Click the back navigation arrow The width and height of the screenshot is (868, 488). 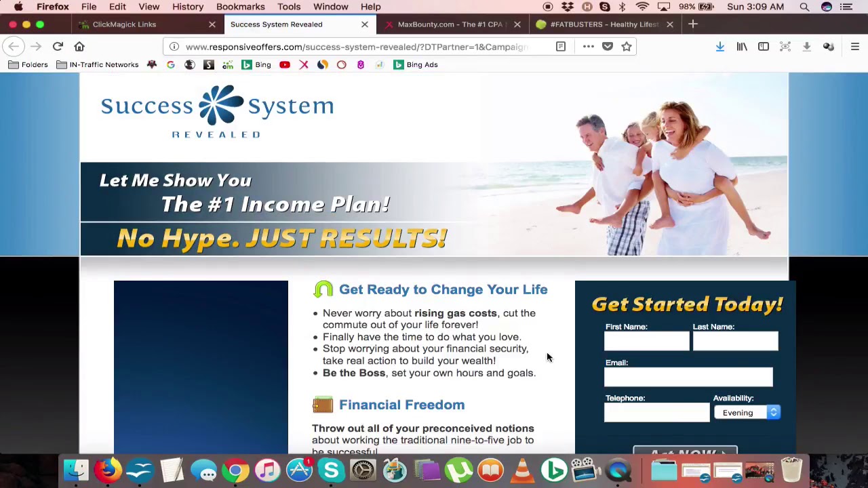click(14, 47)
